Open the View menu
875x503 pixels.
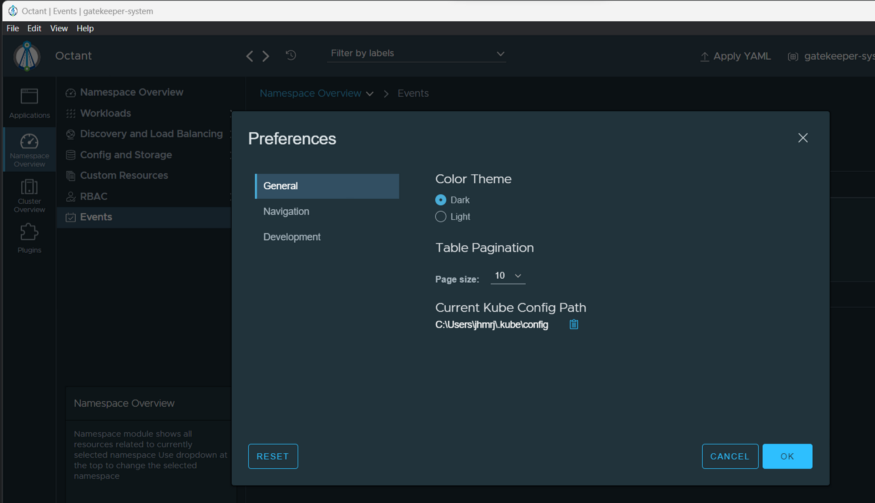click(x=59, y=28)
